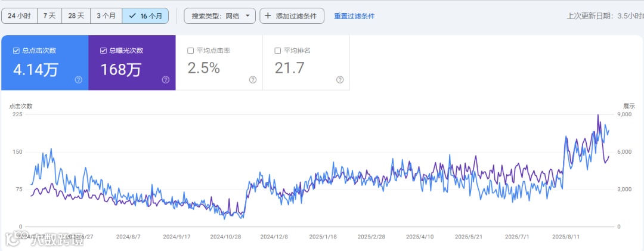The image size is (644, 251).
Task: Uncheck the 总点击次数 checkbox
Action: (x=17, y=51)
